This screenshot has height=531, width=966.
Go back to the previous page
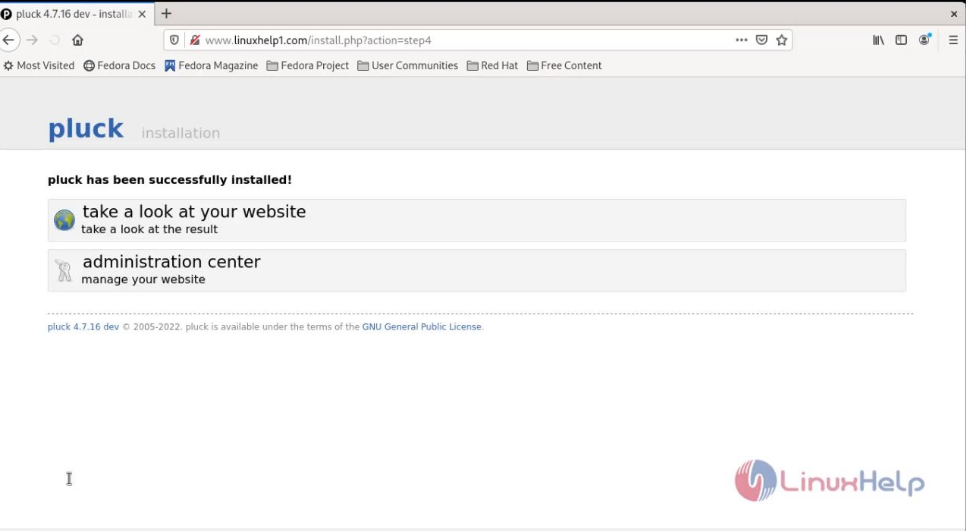9,40
